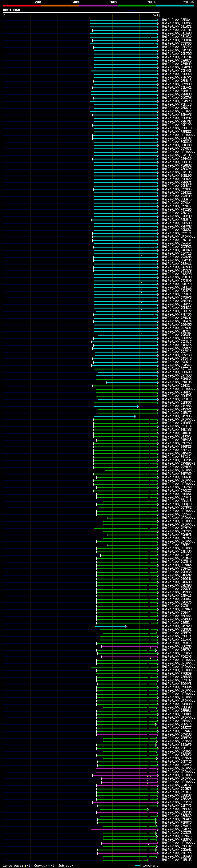Select the UniRef100_A5HIJ3 label
Screen dimensions: 197x868
tap(177, 104)
